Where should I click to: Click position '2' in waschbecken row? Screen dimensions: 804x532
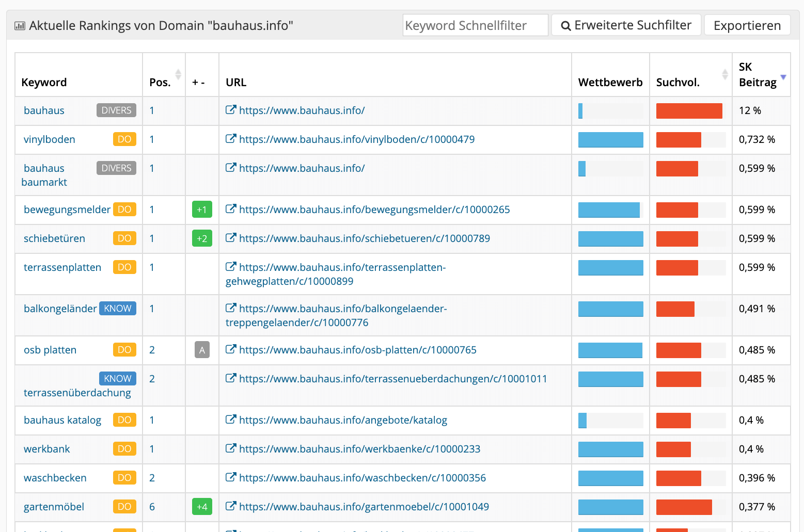click(152, 478)
